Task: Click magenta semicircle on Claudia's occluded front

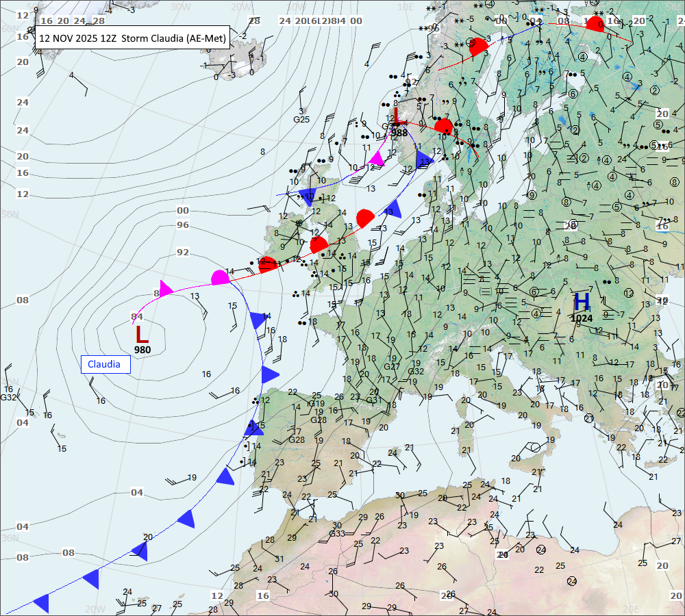Action: click(x=219, y=277)
